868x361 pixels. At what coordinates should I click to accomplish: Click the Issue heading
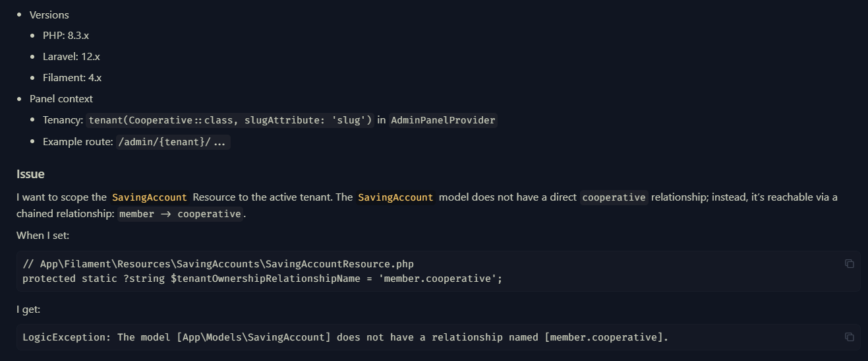click(30, 174)
